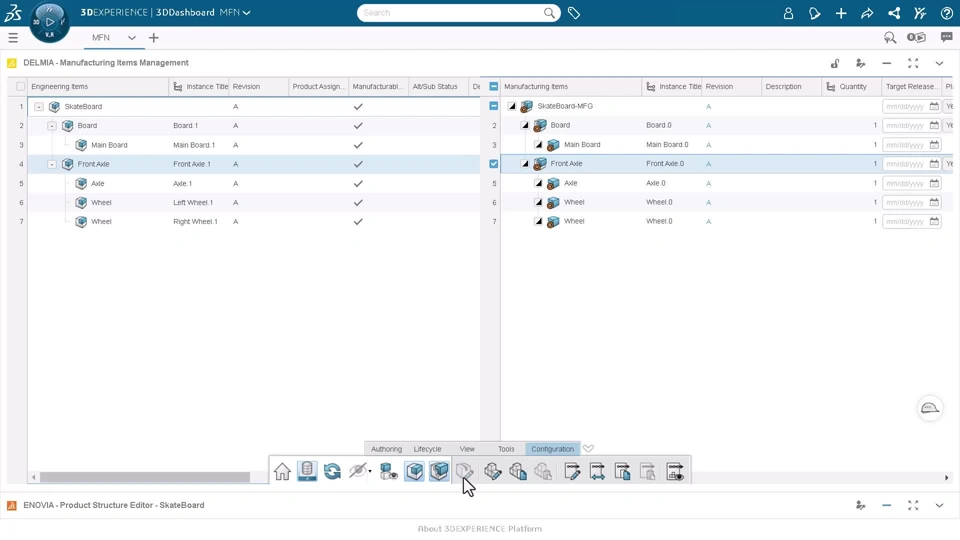Click the Manufacturable column header
Image resolution: width=960 pixels, height=540 pixels.
(x=377, y=87)
